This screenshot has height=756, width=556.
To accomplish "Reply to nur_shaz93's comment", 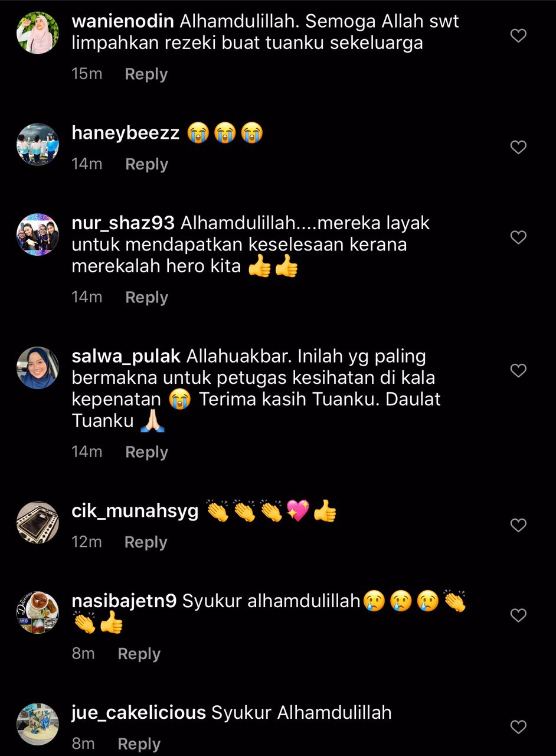I will point(146,297).
